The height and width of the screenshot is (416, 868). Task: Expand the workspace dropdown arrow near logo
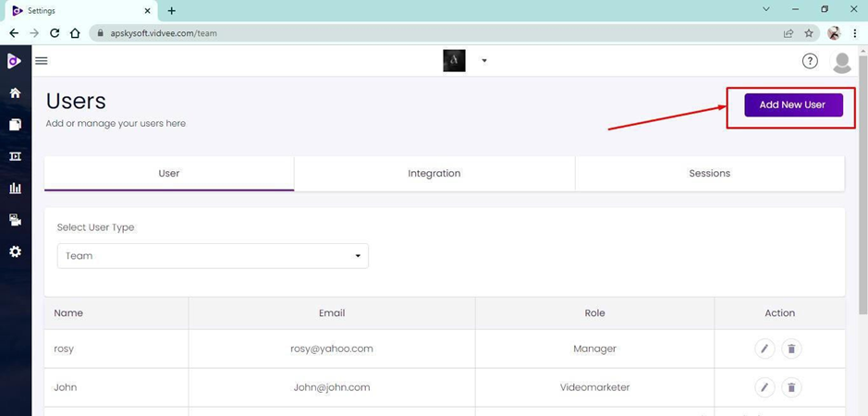click(484, 61)
